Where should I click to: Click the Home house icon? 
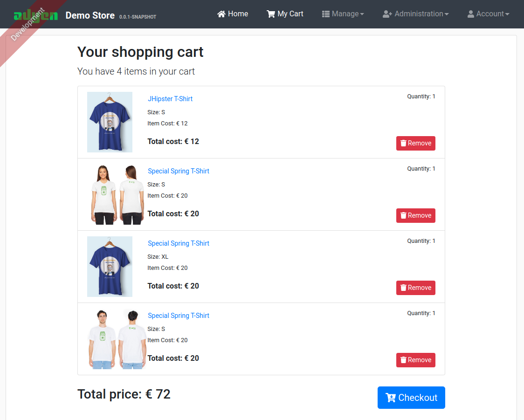pyautogui.click(x=221, y=14)
